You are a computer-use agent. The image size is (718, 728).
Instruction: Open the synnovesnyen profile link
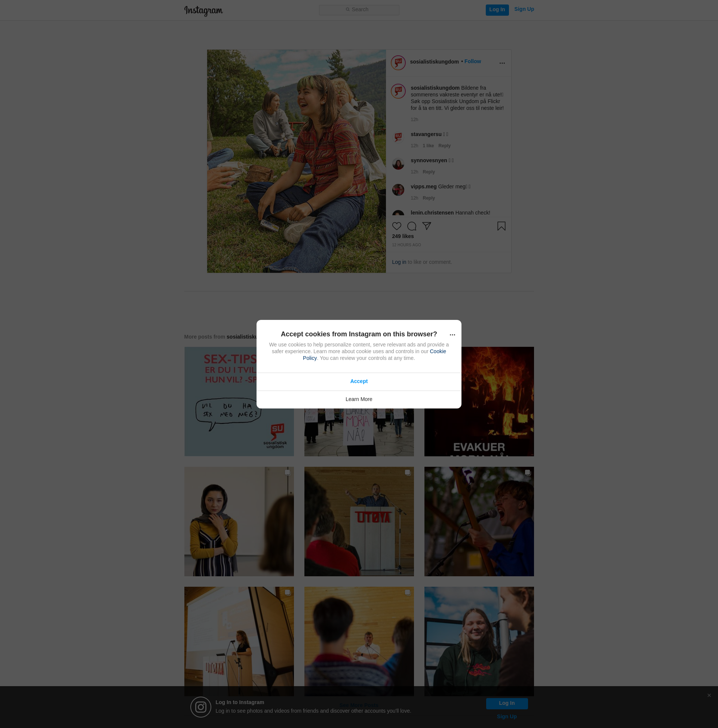(429, 161)
